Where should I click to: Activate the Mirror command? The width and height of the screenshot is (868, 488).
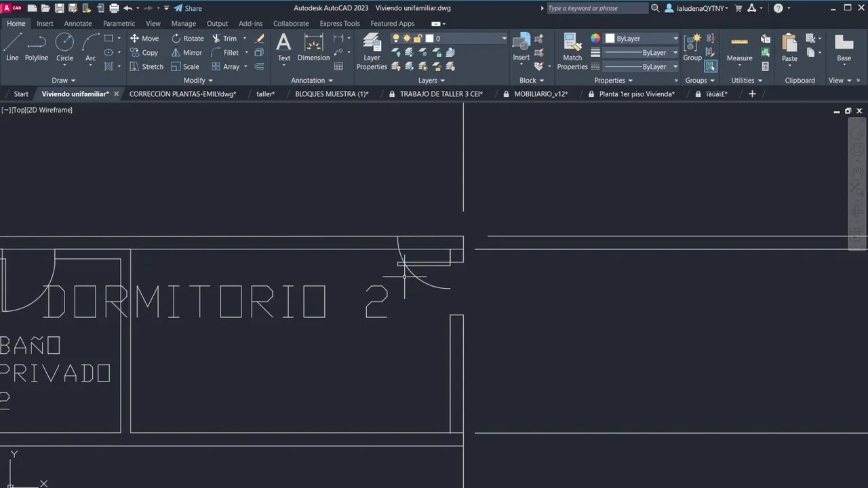tap(186, 52)
